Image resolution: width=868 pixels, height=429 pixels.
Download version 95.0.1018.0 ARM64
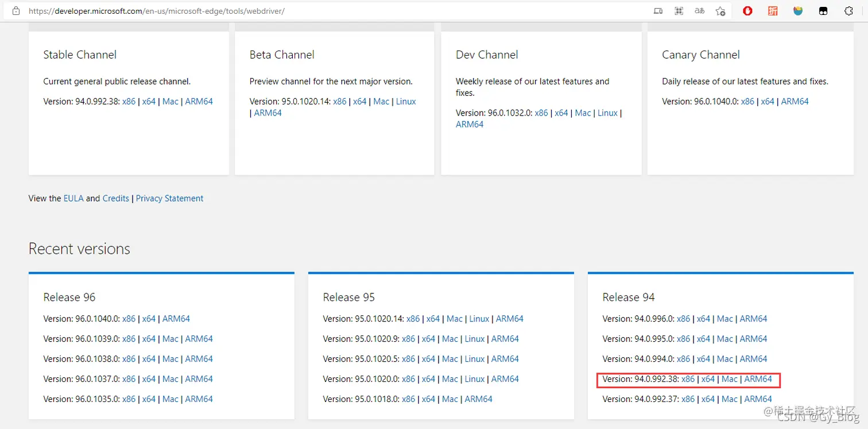coord(479,399)
